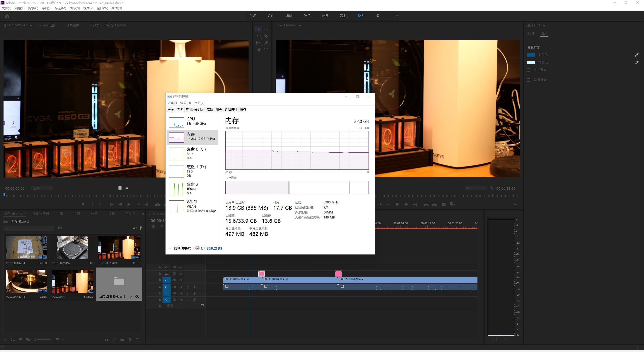Enable voice-over record on track A1
Image resolution: width=644 pixels, height=352 pixels.
(194, 287)
